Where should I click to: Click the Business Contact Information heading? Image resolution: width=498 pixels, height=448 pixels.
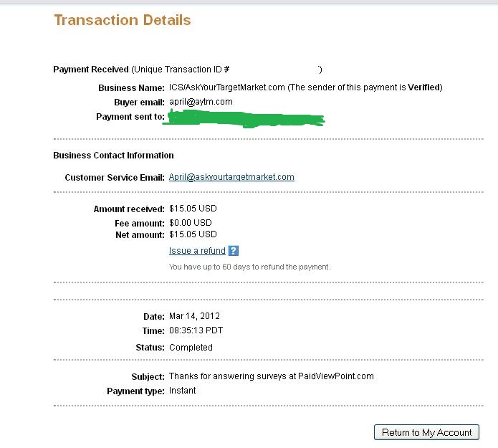113,156
